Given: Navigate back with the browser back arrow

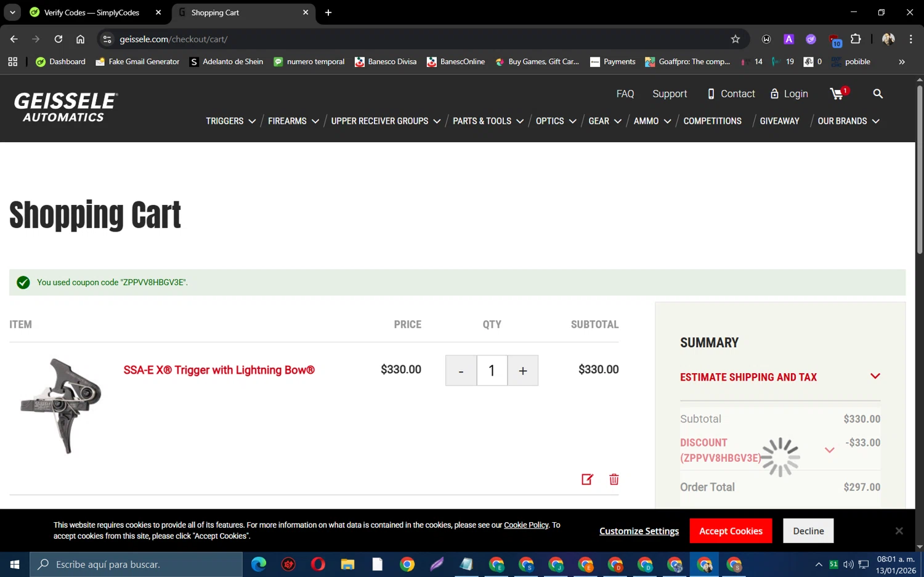Looking at the screenshot, I should tap(14, 39).
